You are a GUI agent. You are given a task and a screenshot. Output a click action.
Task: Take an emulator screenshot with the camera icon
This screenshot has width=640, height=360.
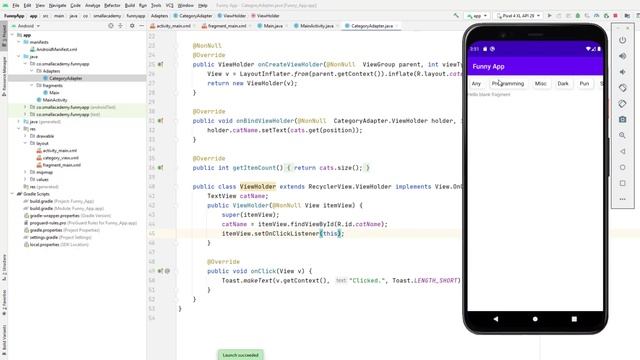(x=622, y=120)
